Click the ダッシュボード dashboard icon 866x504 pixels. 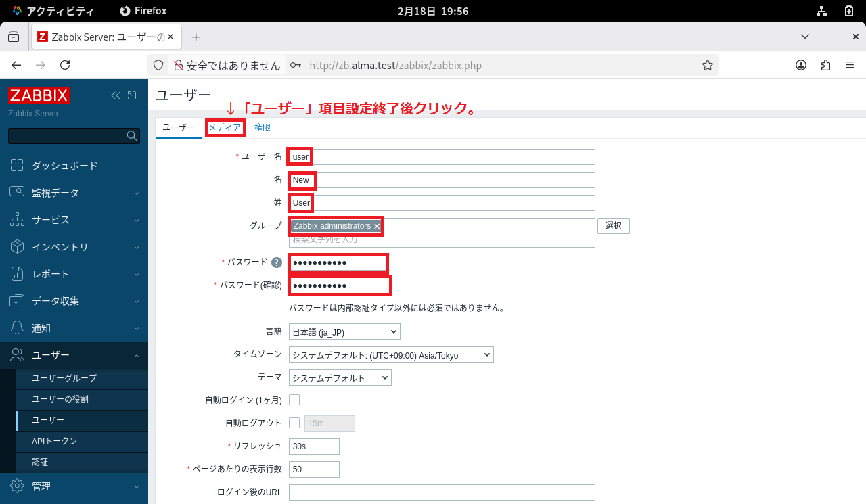coord(17,166)
